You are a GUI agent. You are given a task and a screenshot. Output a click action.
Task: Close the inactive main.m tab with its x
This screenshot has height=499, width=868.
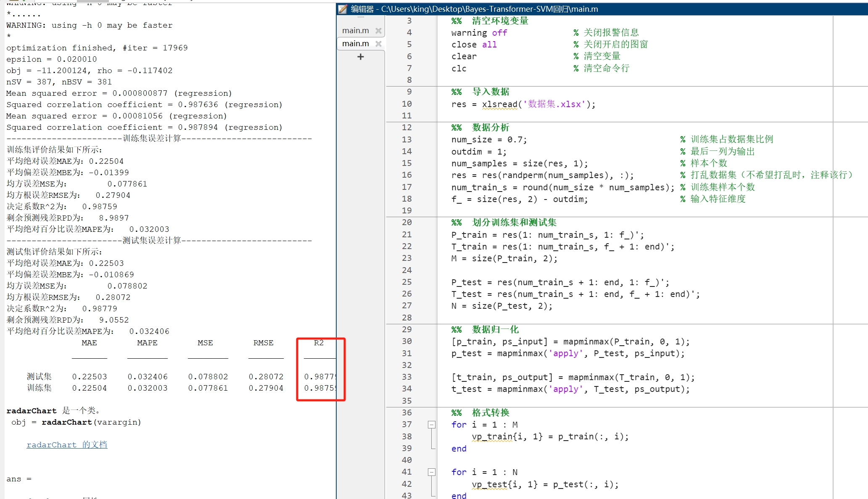pos(378,30)
